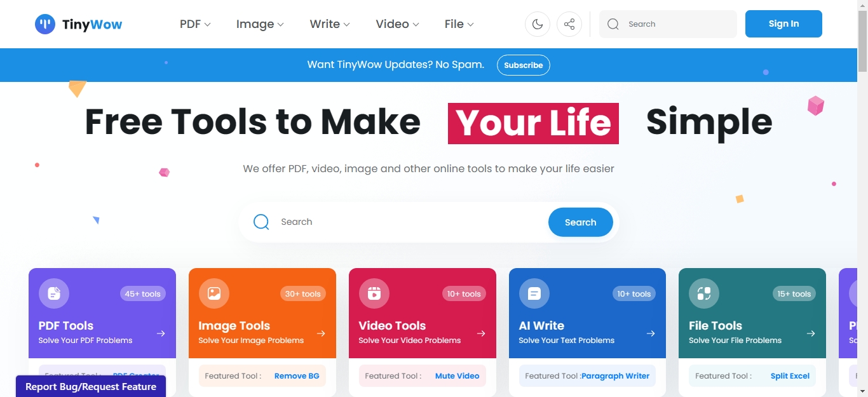The width and height of the screenshot is (868, 397).
Task: Expand the PDF dropdown menu
Action: (x=195, y=24)
